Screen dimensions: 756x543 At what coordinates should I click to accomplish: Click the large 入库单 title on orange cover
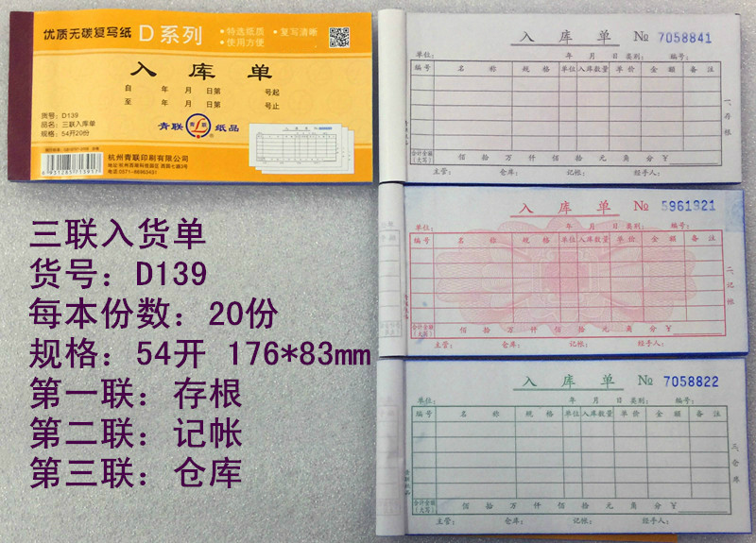click(201, 71)
